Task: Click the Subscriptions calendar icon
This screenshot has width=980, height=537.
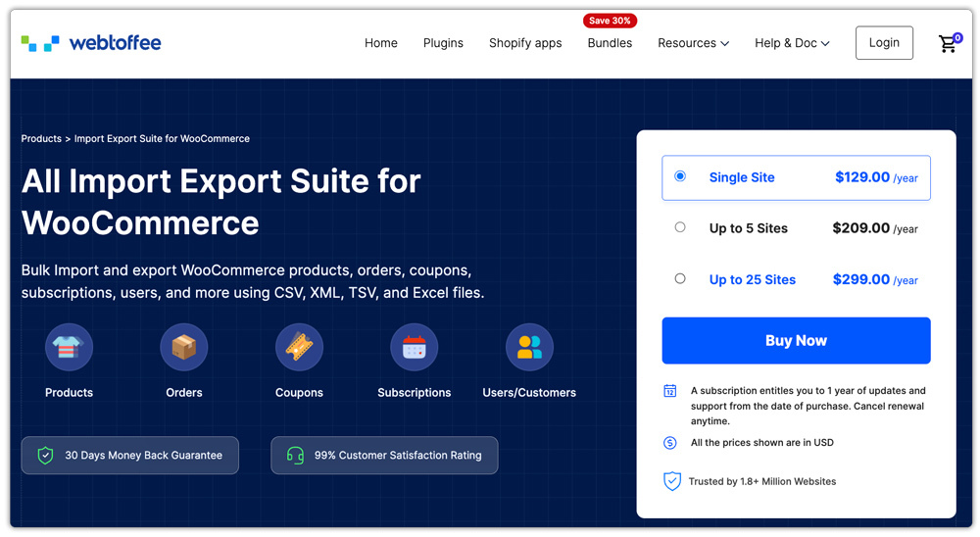Action: tap(415, 347)
